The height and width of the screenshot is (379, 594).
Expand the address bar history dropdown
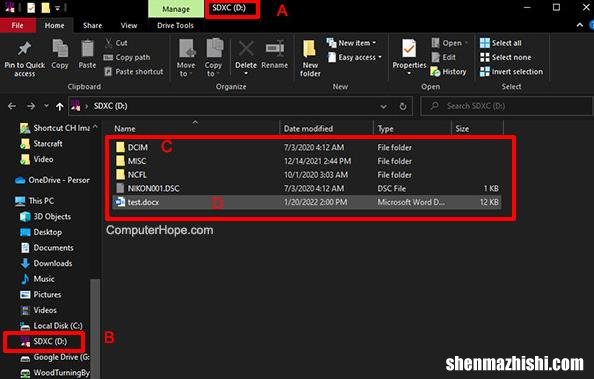(383, 106)
